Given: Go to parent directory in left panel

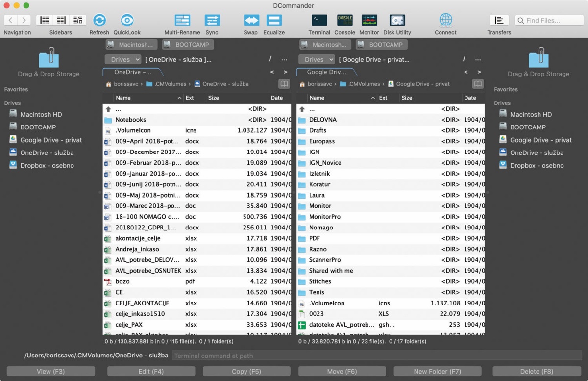Looking at the screenshot, I should tap(197, 109).
